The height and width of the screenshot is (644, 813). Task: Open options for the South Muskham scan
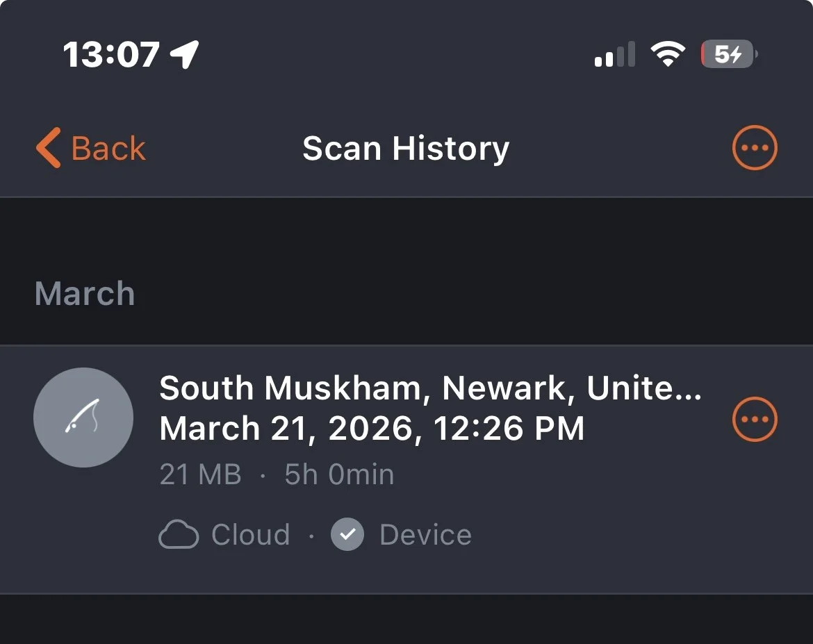point(755,419)
